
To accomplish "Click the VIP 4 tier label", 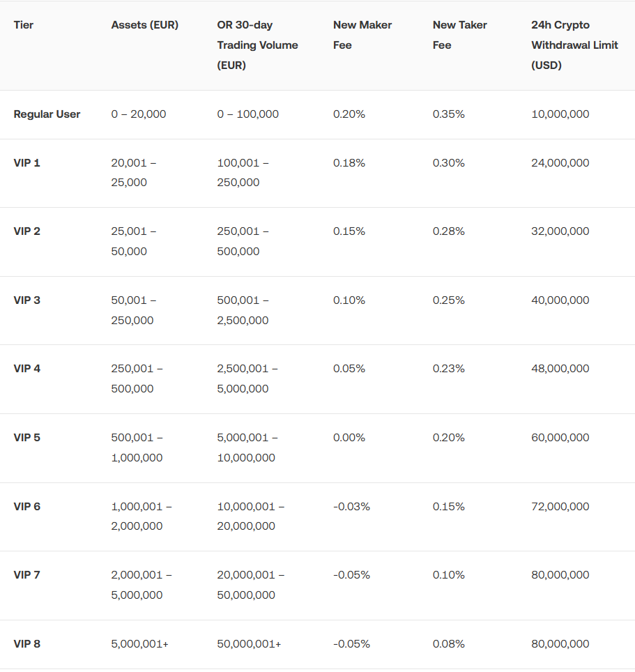I will 27,369.
